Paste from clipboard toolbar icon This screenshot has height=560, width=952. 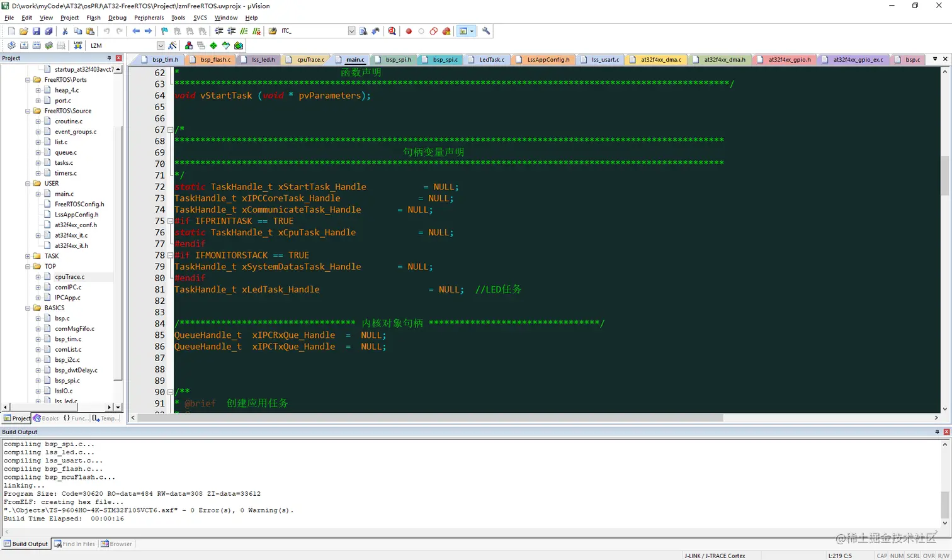(x=90, y=31)
